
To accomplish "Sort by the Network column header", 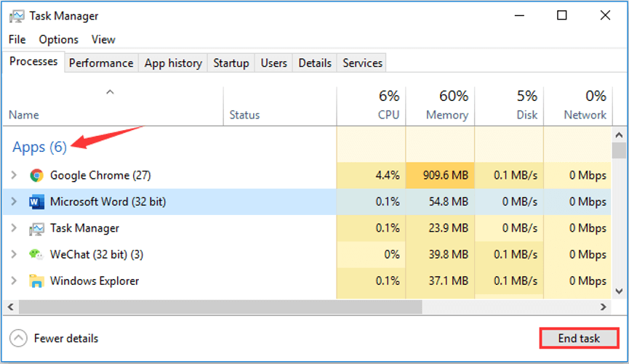I will coord(578,106).
